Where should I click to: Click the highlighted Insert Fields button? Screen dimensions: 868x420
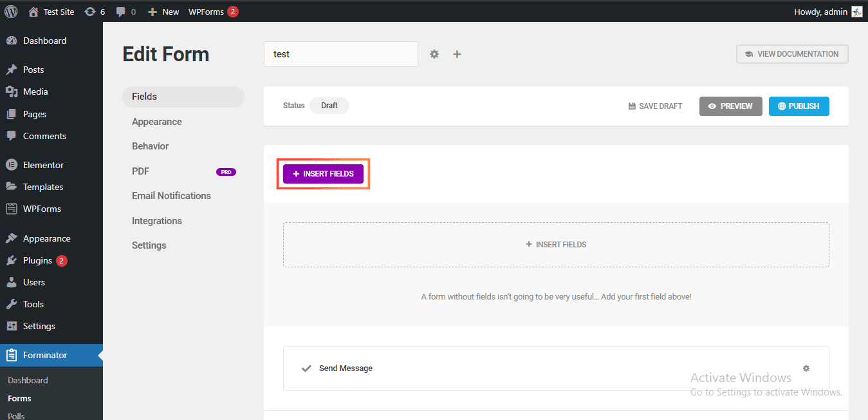click(x=323, y=173)
